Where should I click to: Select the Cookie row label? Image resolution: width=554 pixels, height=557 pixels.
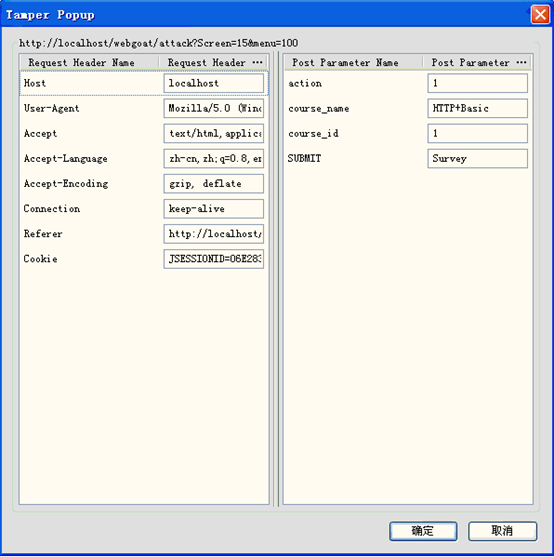(40, 259)
